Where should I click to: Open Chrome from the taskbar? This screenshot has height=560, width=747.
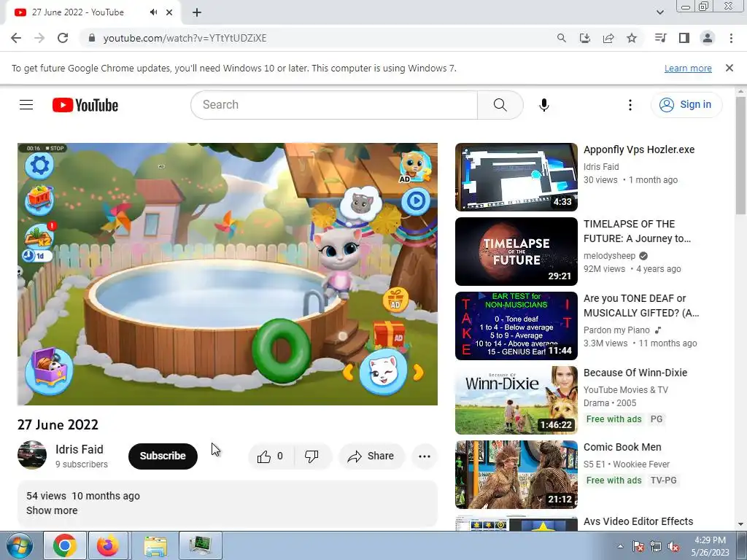coord(65,545)
